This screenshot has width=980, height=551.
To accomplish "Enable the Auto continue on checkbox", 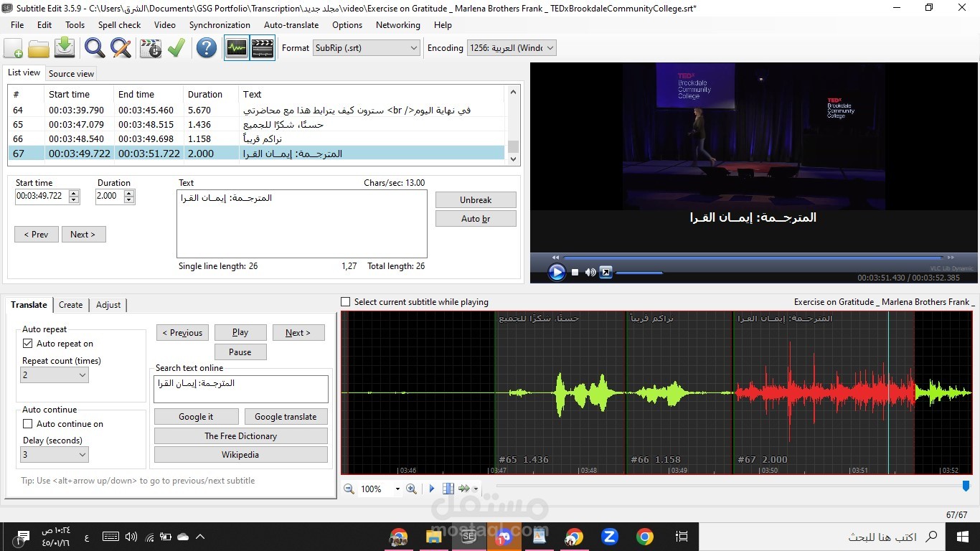I will point(27,424).
